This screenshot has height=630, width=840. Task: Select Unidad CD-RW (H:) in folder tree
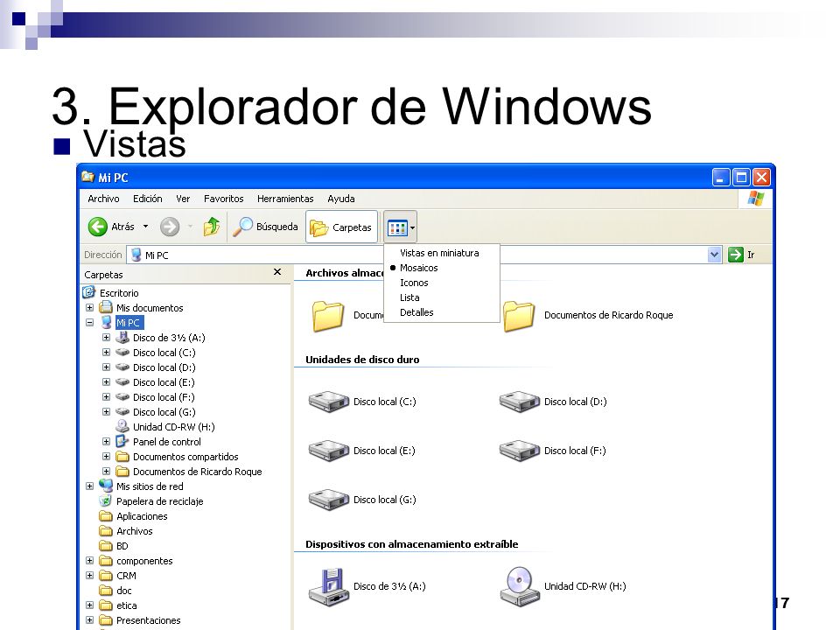click(174, 427)
